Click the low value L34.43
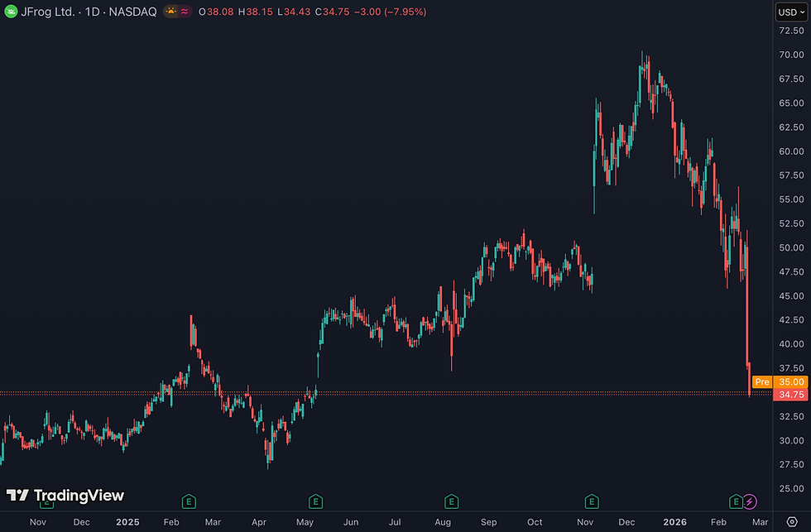 294,12
